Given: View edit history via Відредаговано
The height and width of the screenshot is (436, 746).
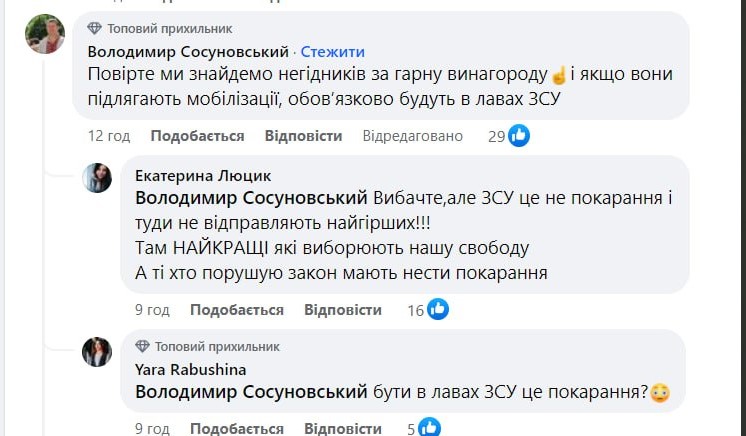Looking at the screenshot, I should (x=412, y=136).
